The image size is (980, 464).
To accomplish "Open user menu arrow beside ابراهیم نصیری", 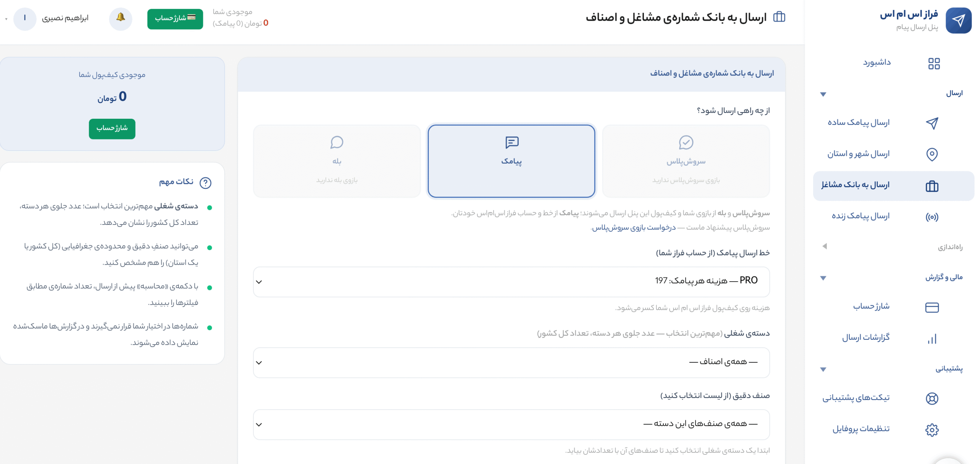I will (6, 19).
